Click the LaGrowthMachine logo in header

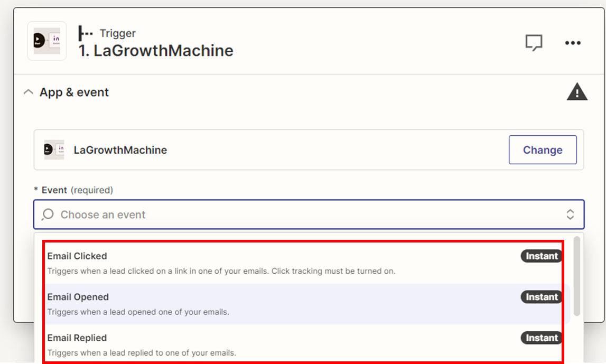(47, 41)
